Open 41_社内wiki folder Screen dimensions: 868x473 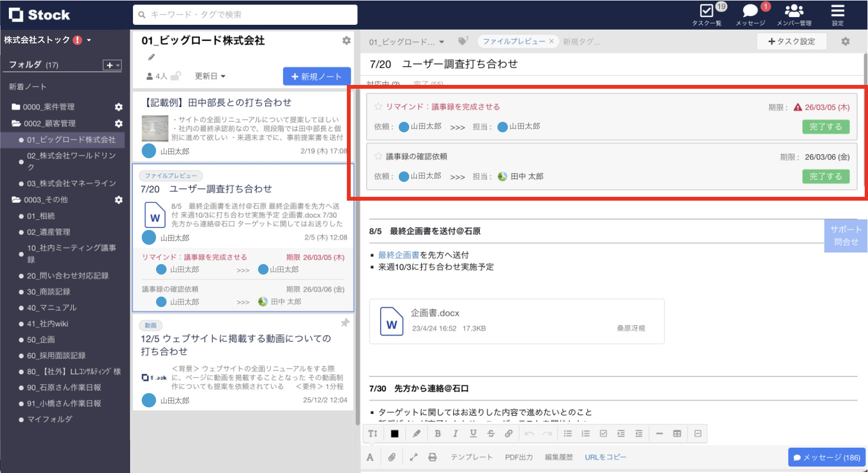coord(47,324)
